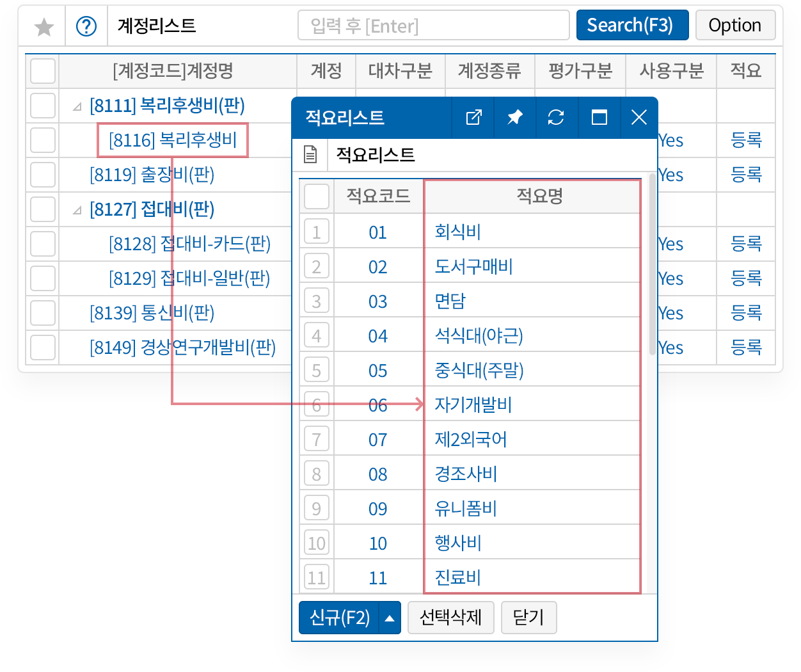Image resolution: width=801 pixels, height=672 pixels.
Task: Open the 신규(F2) dropdown arrow
Action: pyautogui.click(x=389, y=618)
